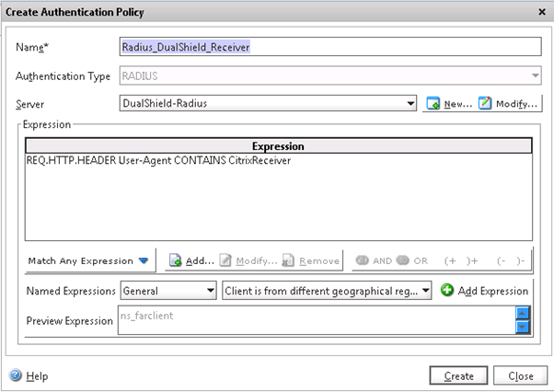
Task: Click the AND operator button
Action: click(x=364, y=260)
